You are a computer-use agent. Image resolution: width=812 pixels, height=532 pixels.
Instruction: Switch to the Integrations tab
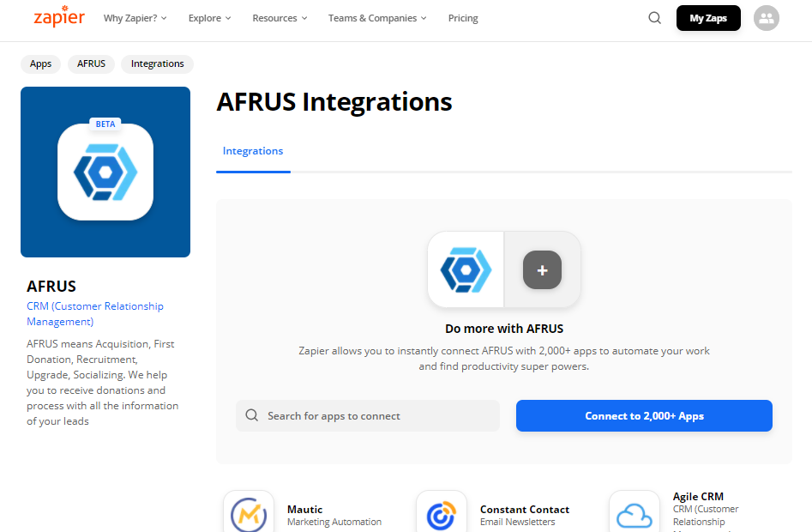pos(253,151)
